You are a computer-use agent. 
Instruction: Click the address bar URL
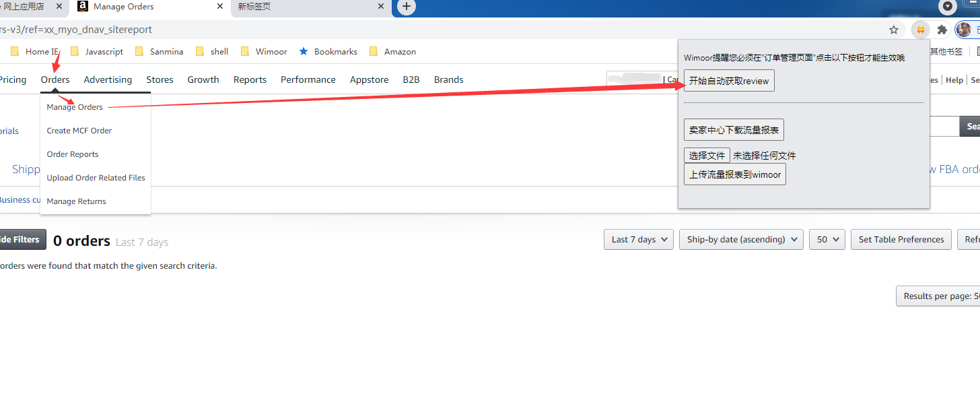[76, 30]
